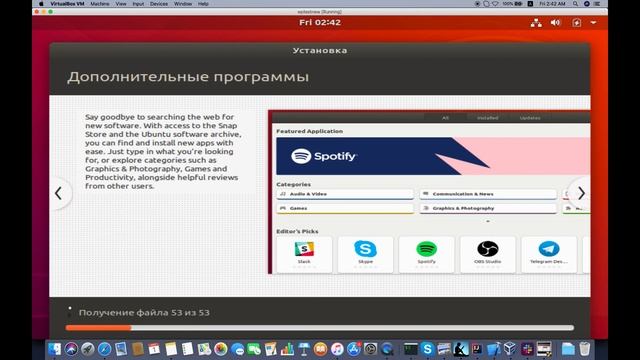Click the Updates tab in the slide image
Image resolution: width=640 pixels, height=360 pixels.
530,118
